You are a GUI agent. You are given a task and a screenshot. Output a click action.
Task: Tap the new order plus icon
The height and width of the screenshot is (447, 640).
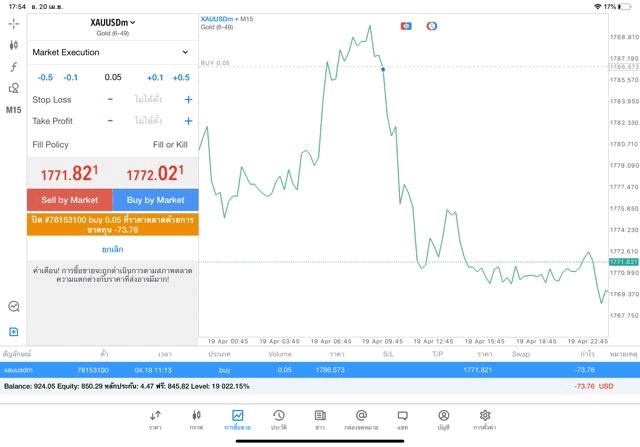(x=13, y=331)
